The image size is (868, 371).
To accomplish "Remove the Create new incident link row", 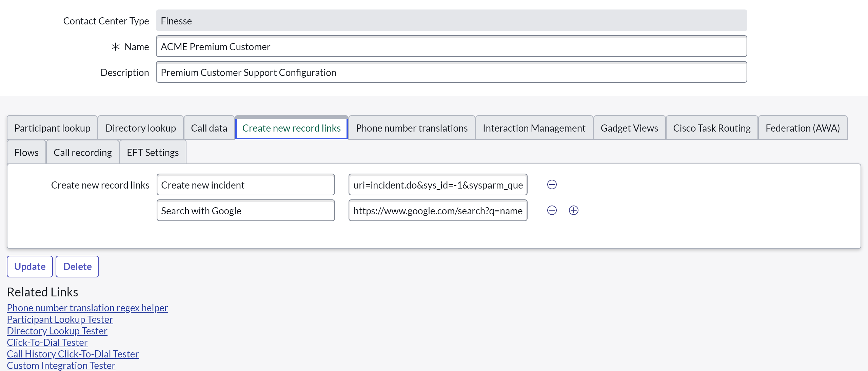I will point(552,184).
